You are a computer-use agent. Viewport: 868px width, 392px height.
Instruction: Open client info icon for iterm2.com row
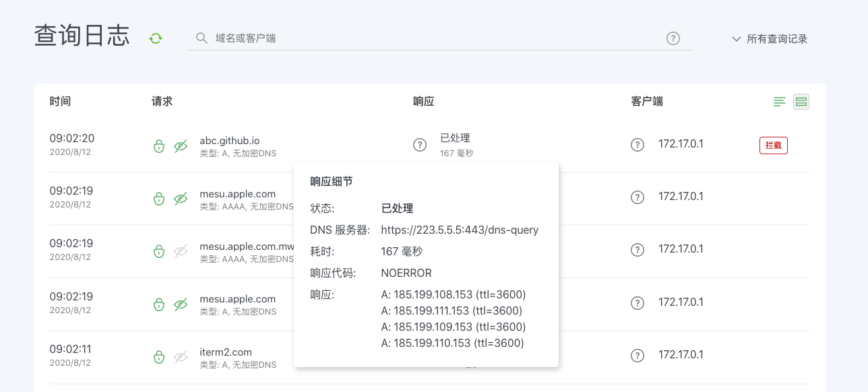(x=638, y=355)
